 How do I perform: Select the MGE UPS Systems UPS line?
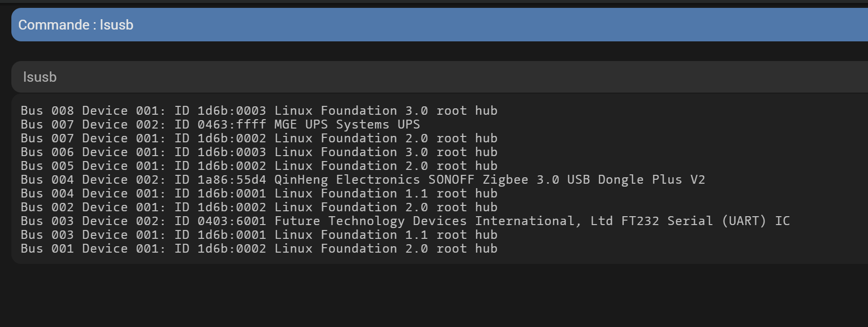pyautogui.click(x=220, y=125)
